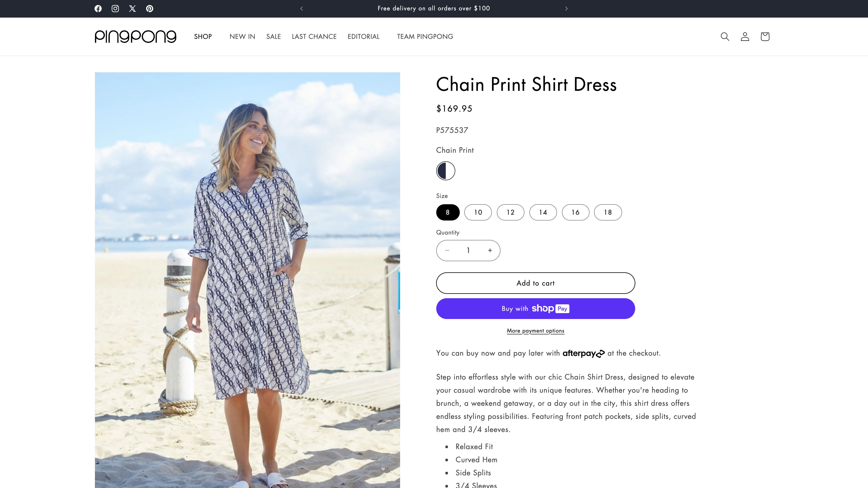Viewport: 868px width, 488px height.
Task: Navigate to the NEW IN section
Action: tap(242, 36)
